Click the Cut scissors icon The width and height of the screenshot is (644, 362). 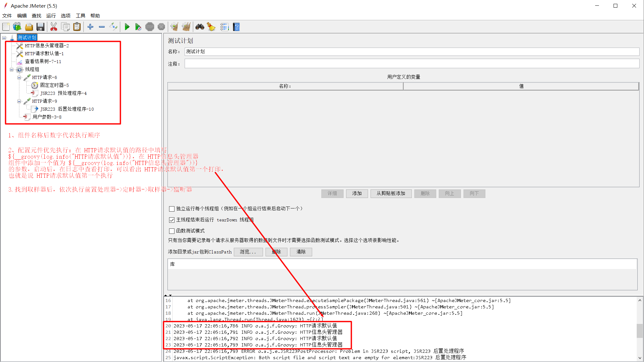coord(54,27)
